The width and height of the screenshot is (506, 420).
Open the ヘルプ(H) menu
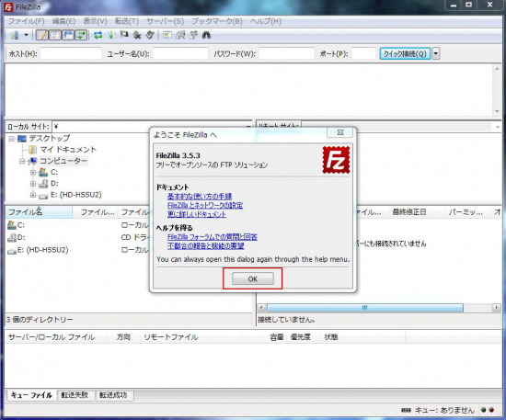pos(266,21)
